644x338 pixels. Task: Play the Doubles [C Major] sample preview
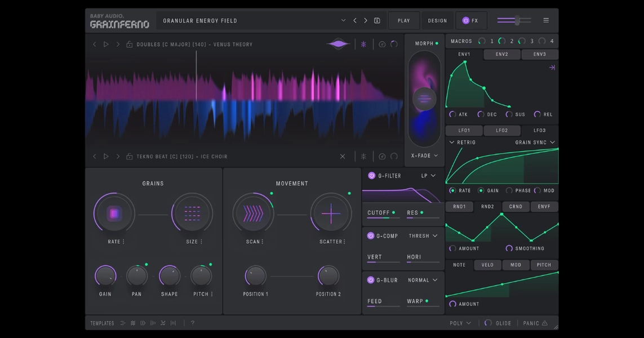click(106, 45)
